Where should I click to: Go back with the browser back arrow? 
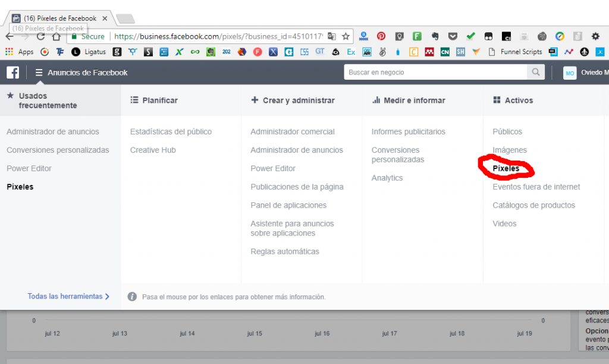tap(10, 36)
